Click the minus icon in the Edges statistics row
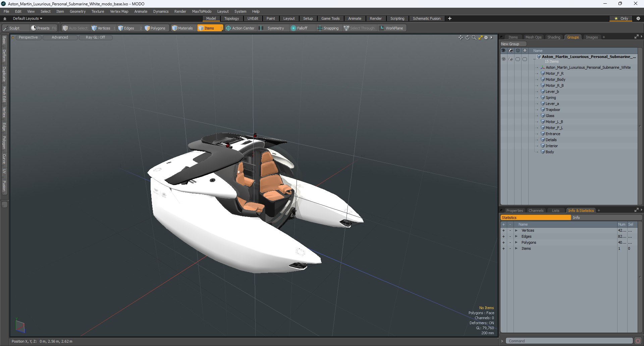 510,236
